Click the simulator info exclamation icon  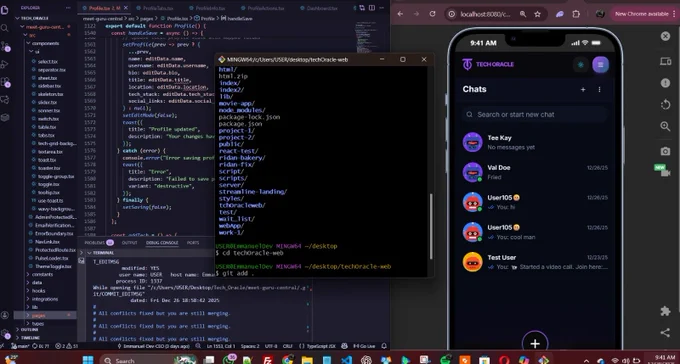(x=665, y=83)
